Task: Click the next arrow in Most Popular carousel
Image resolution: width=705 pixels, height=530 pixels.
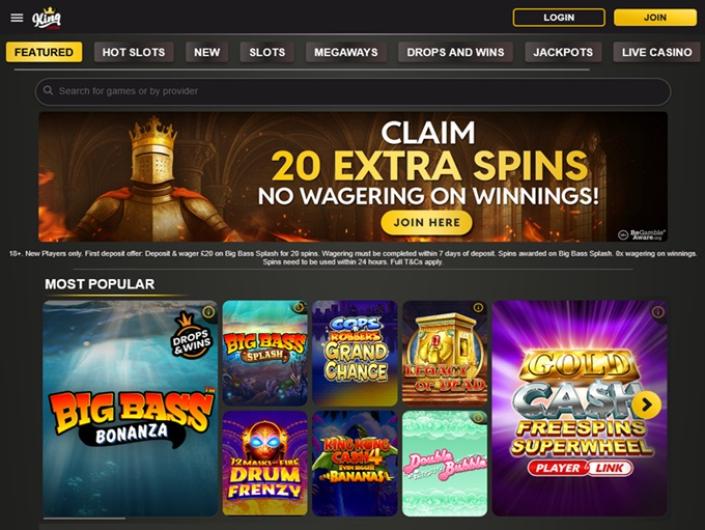Action: 646,405
